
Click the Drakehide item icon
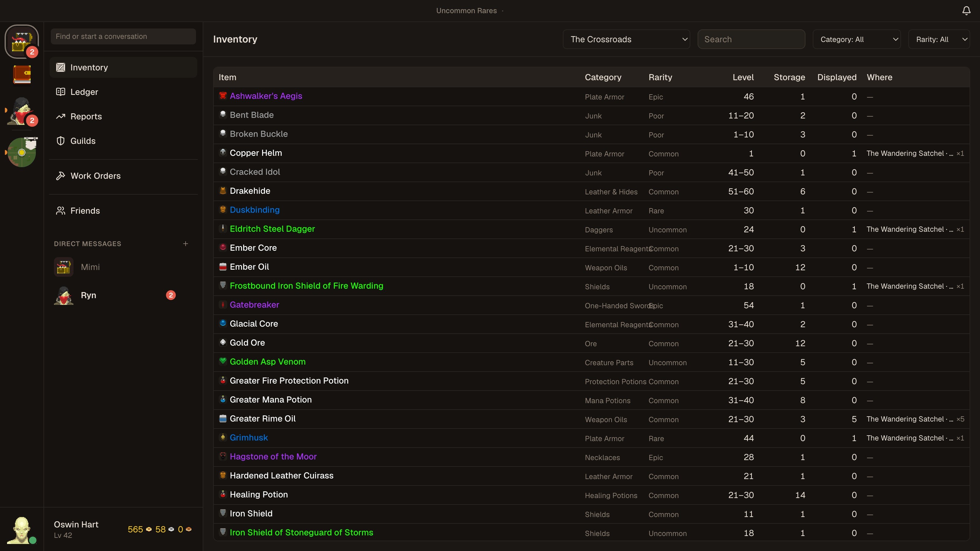pyautogui.click(x=223, y=190)
